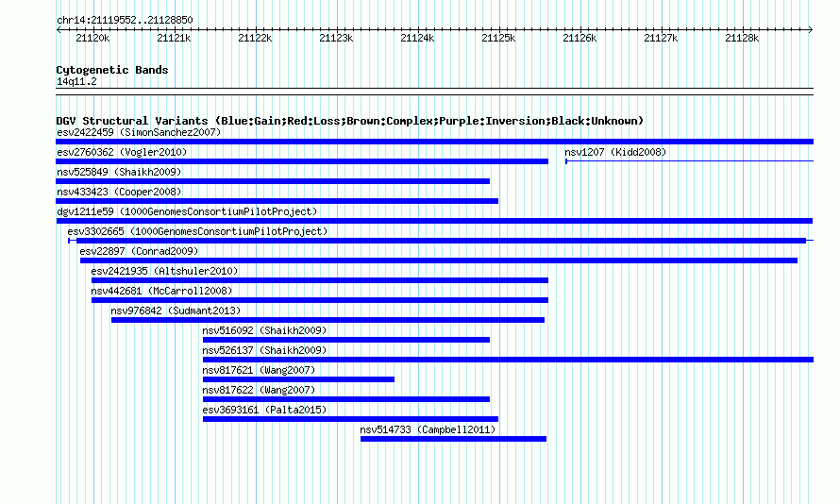Select the nsv516092 (Shaikh2009) label
The width and height of the screenshot is (840, 504).
[x=264, y=330]
